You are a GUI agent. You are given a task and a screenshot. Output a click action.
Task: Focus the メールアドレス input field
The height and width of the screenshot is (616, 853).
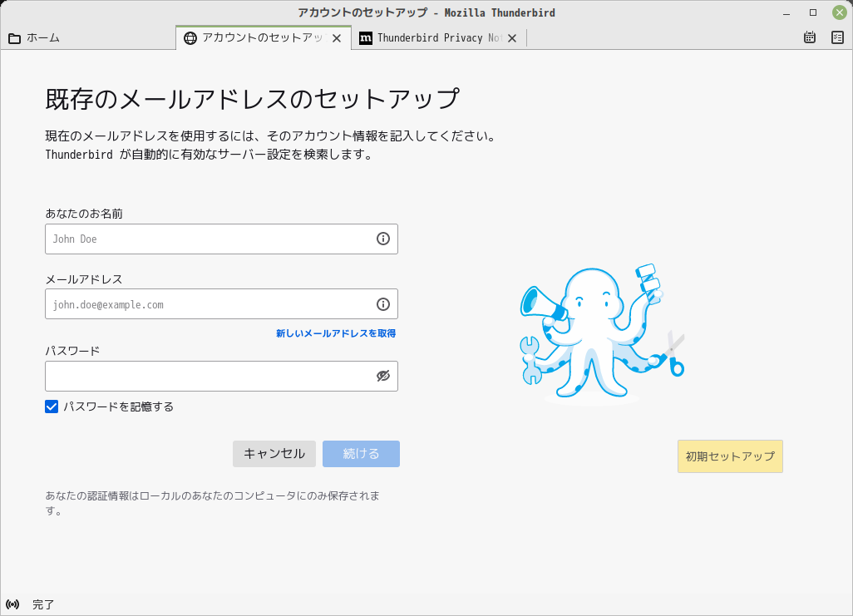coord(221,304)
